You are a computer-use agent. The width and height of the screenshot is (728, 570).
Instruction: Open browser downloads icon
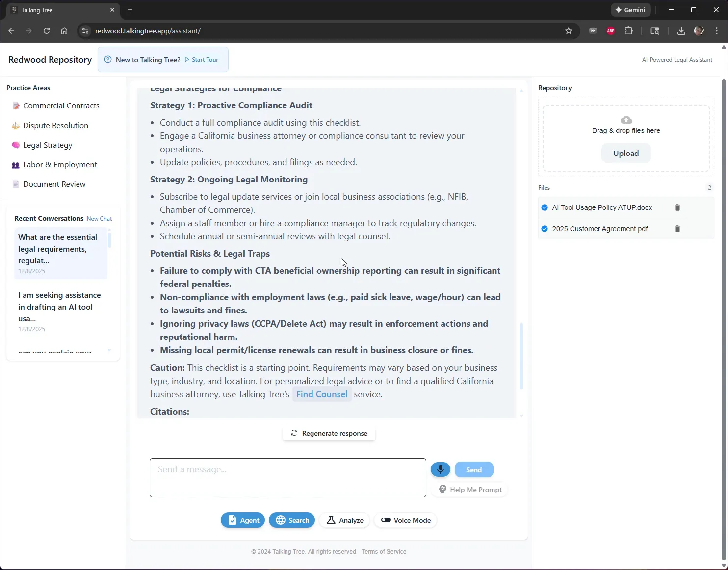coord(681,31)
